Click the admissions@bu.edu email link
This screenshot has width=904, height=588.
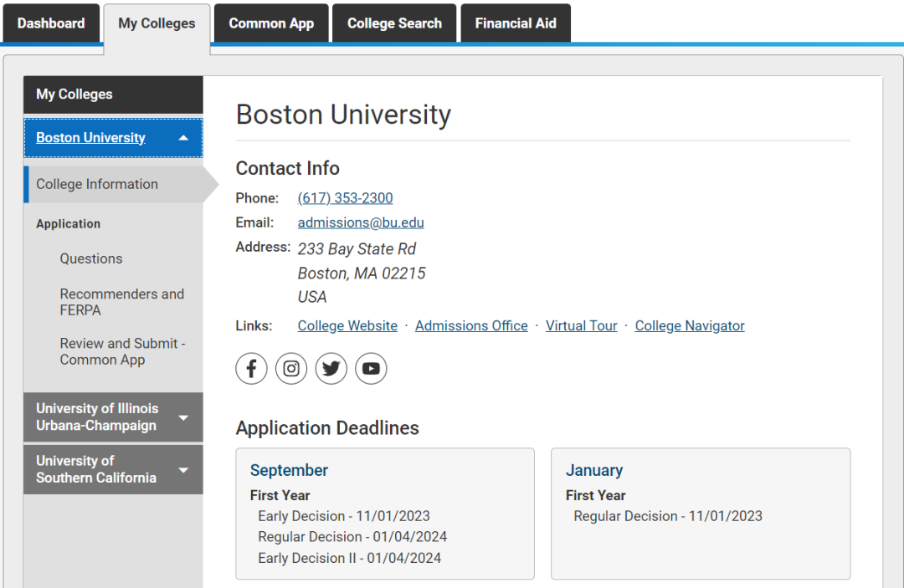click(x=361, y=222)
